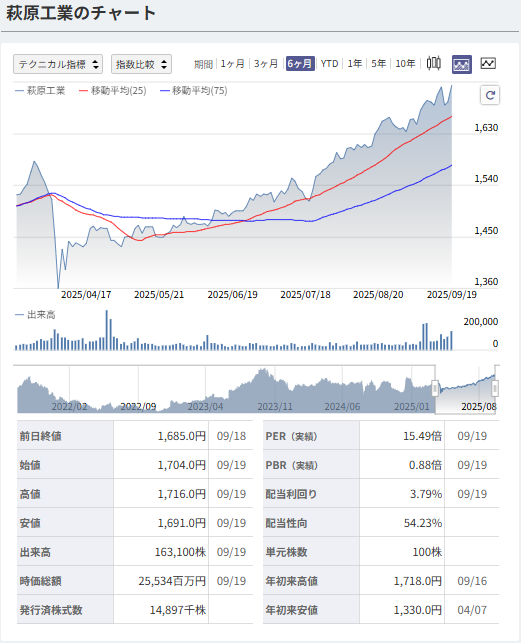521x643 pixels.
Task: Switch to line chart view icon
Action: (x=488, y=64)
